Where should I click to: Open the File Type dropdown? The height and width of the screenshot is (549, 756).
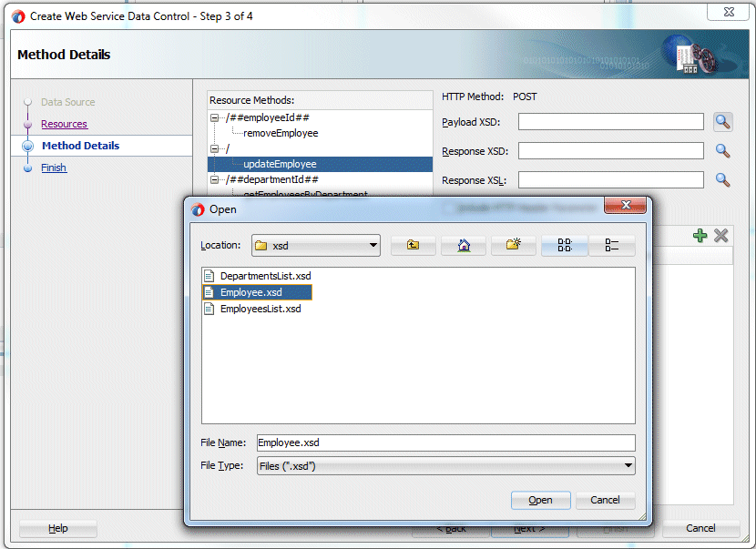point(446,465)
